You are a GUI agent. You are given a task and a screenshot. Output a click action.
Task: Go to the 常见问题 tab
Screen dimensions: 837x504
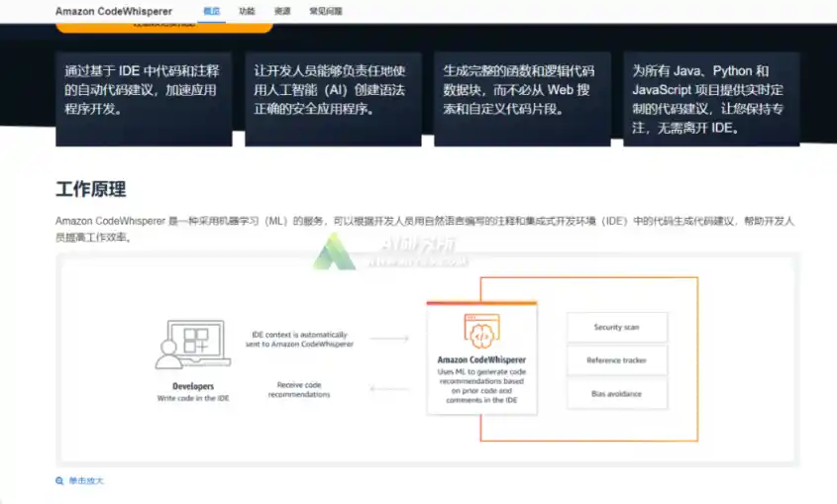point(326,11)
